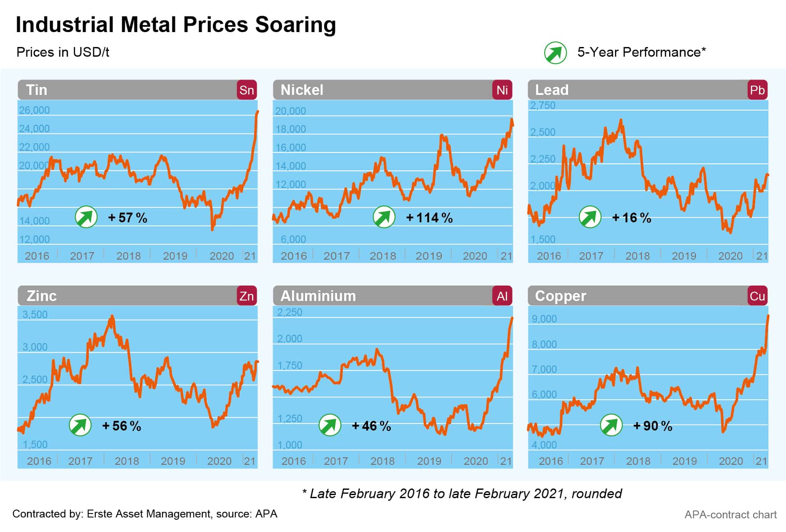This screenshot has height=532, width=786.
Task: Click the Pb element symbol badge
Action: click(x=757, y=90)
